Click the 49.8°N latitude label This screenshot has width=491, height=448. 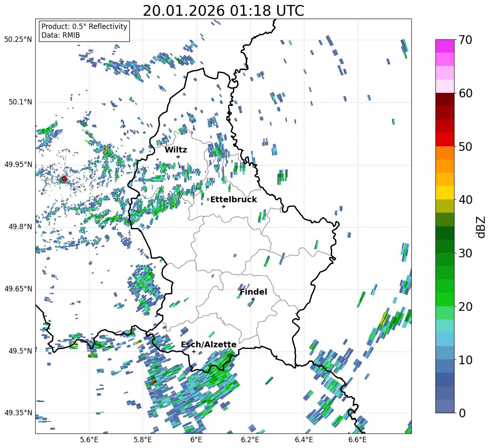click(20, 227)
